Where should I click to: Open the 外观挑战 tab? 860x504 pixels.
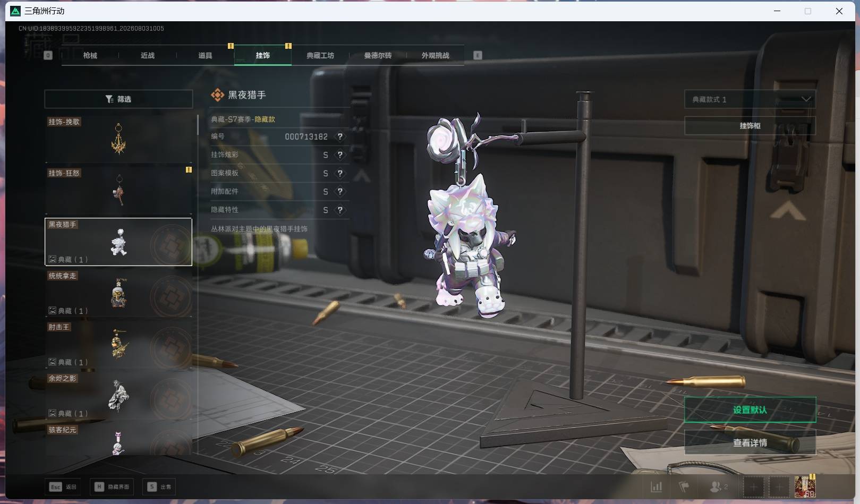pyautogui.click(x=435, y=55)
